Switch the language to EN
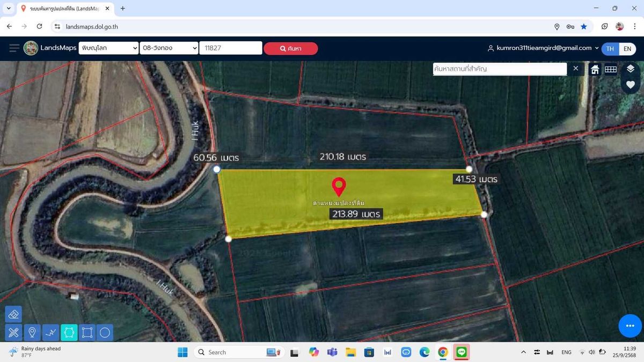644x362 pixels. pyautogui.click(x=627, y=48)
